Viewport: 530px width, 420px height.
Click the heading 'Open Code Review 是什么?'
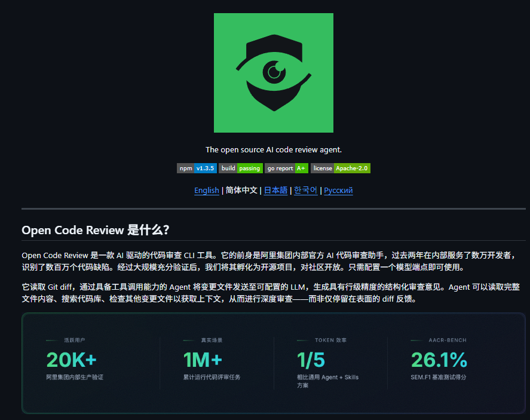click(96, 230)
